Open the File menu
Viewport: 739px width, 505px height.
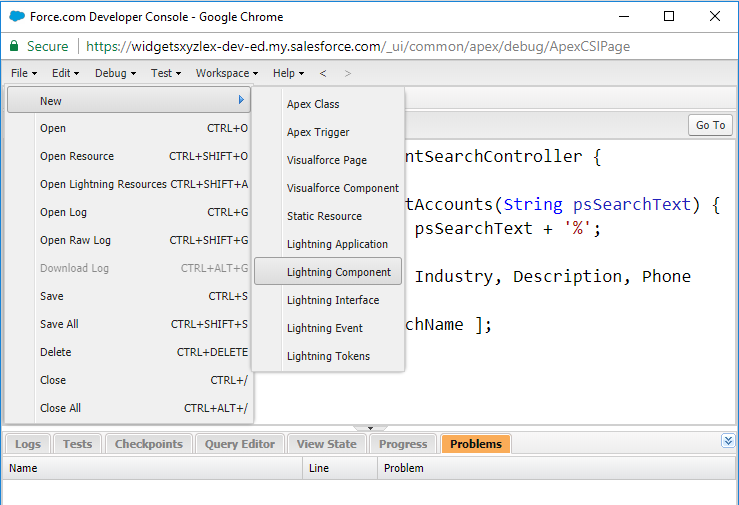click(x=24, y=73)
